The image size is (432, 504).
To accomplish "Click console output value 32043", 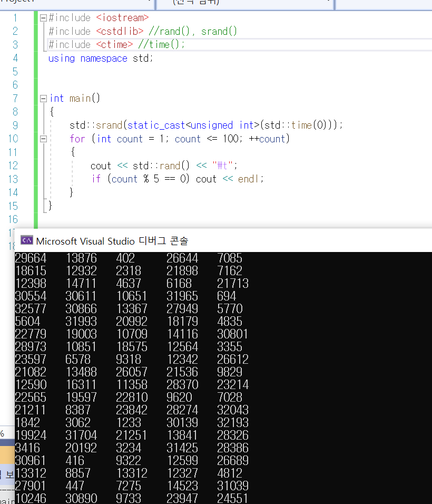I will click(233, 410).
